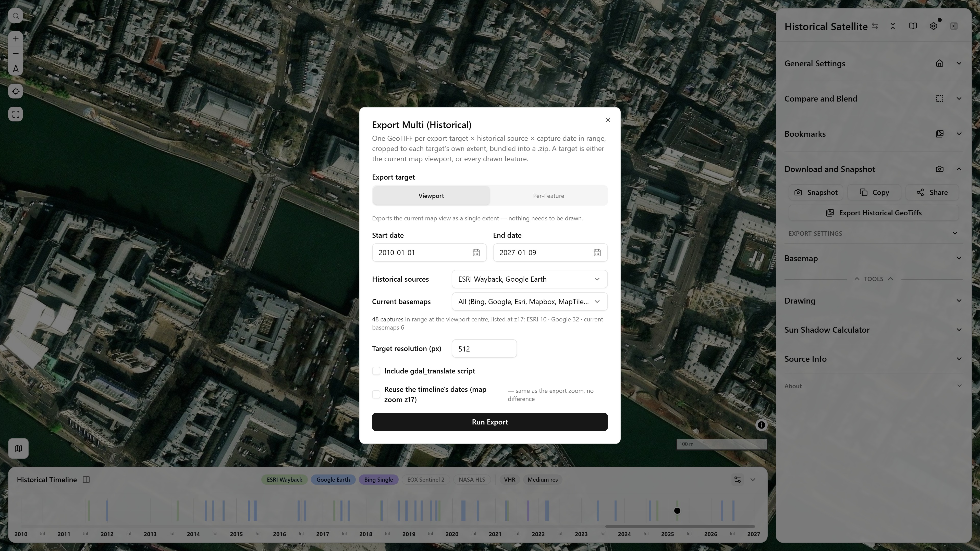The width and height of the screenshot is (980, 551).
Task: Open the basemap map icon at bottom left
Action: (18, 448)
